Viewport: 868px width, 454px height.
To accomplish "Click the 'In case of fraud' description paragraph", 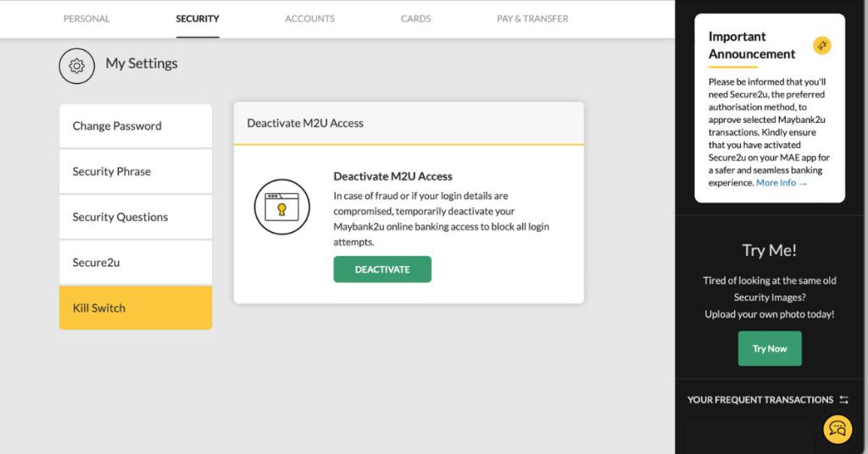I will [x=441, y=219].
